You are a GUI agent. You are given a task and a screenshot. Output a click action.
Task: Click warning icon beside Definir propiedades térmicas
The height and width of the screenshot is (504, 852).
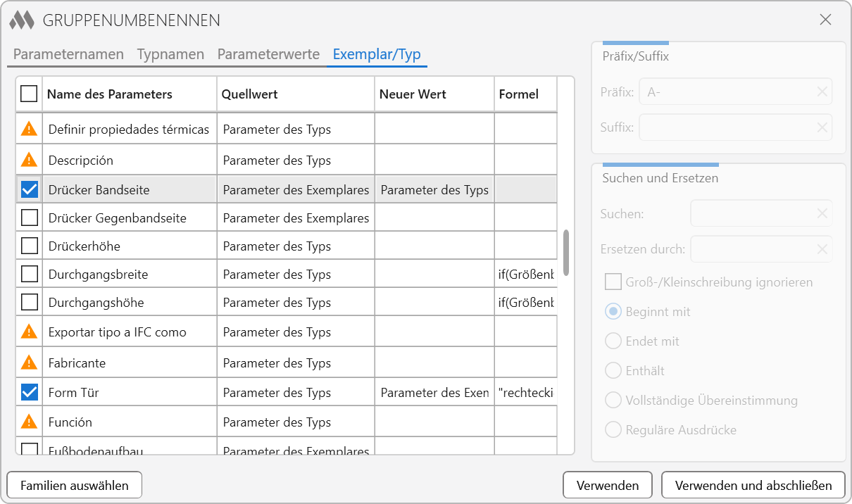29,129
